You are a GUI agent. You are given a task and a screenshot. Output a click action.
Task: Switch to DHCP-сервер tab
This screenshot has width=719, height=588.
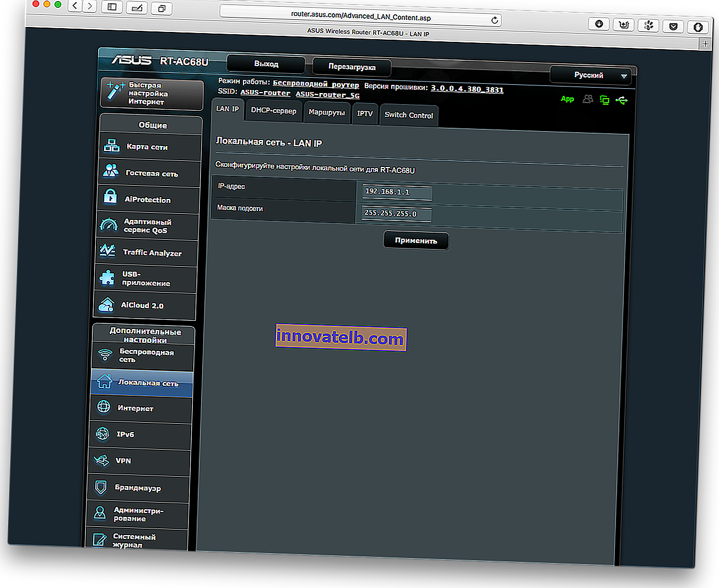coord(273,111)
